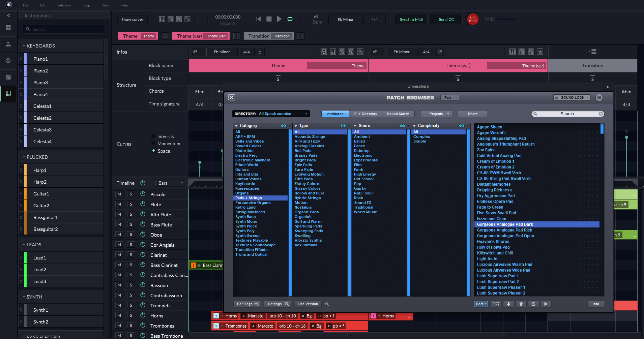This screenshot has height=339, width=644.
Task: Click the refresh icon in patch browser
Action: [533, 304]
